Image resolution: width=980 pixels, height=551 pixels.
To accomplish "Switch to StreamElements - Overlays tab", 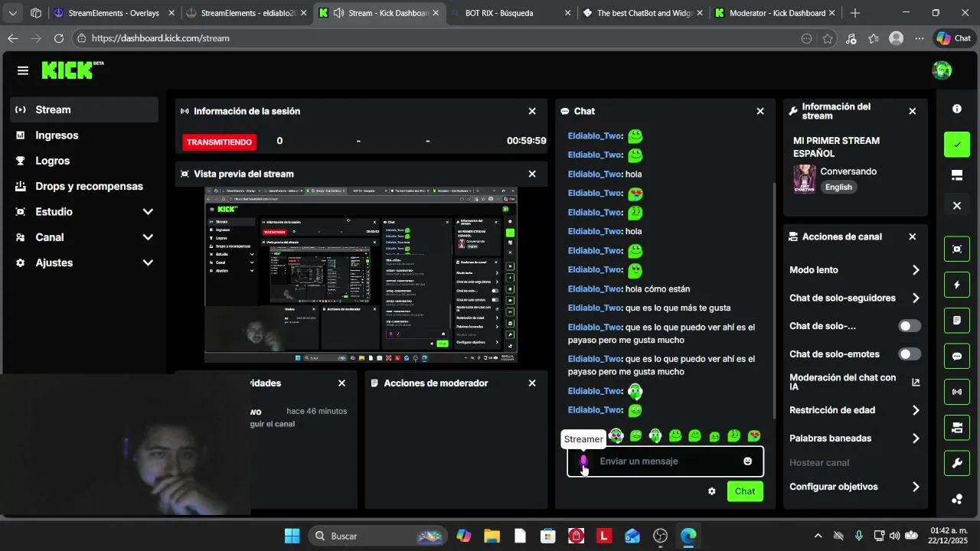I will [x=113, y=13].
